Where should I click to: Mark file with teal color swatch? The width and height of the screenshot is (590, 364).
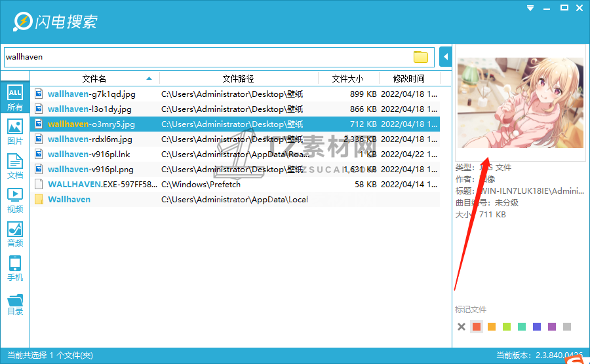(x=522, y=327)
